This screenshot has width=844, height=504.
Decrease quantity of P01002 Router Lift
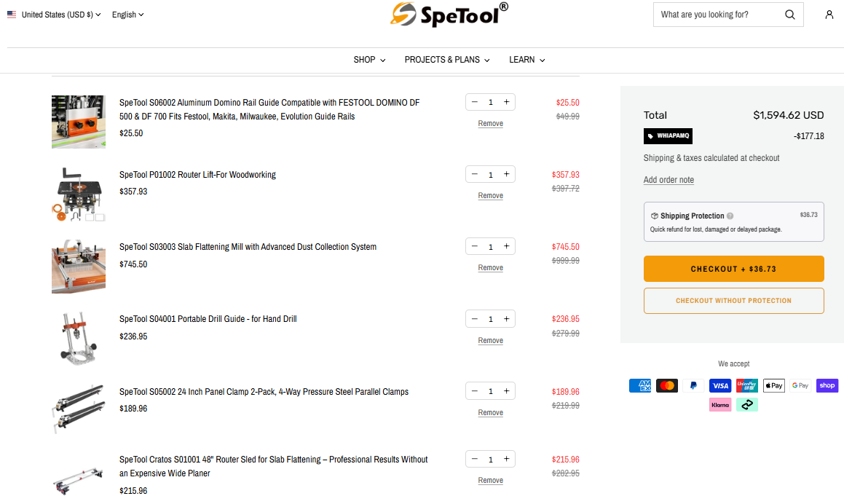[474, 174]
